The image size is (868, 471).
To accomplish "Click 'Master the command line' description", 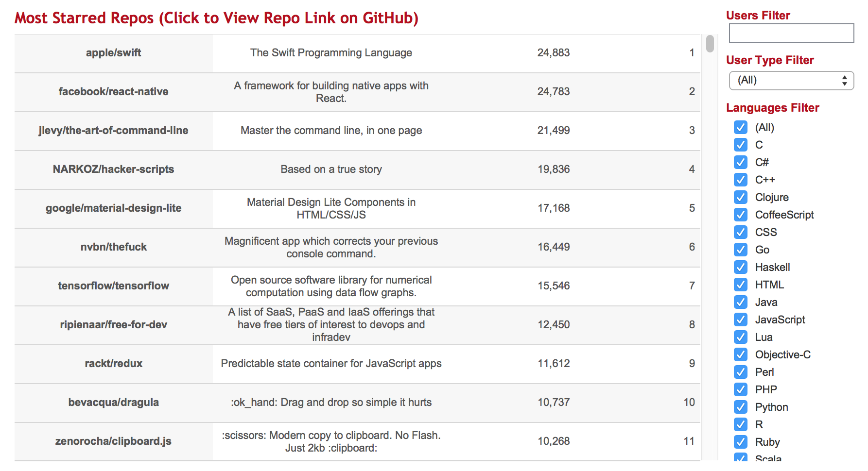I will [331, 130].
